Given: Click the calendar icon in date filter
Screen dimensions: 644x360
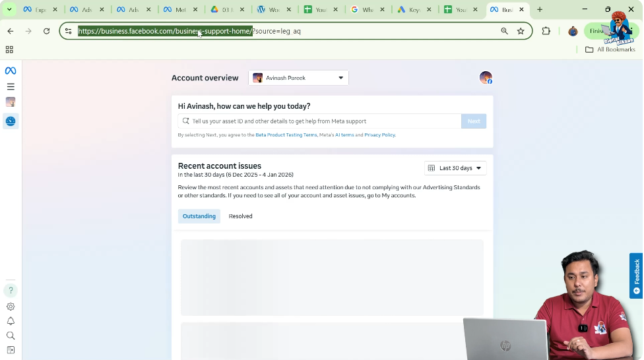Looking at the screenshot, I should 432,168.
